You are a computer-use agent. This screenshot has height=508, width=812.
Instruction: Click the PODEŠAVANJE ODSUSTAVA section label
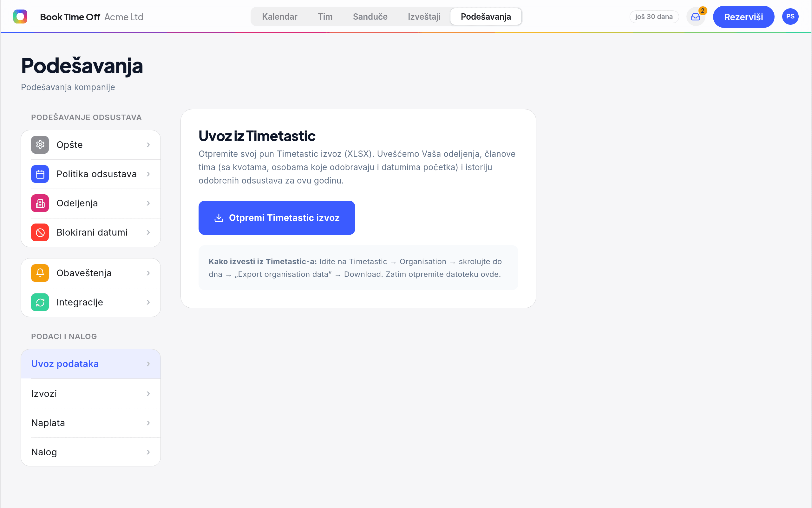pyautogui.click(x=86, y=117)
